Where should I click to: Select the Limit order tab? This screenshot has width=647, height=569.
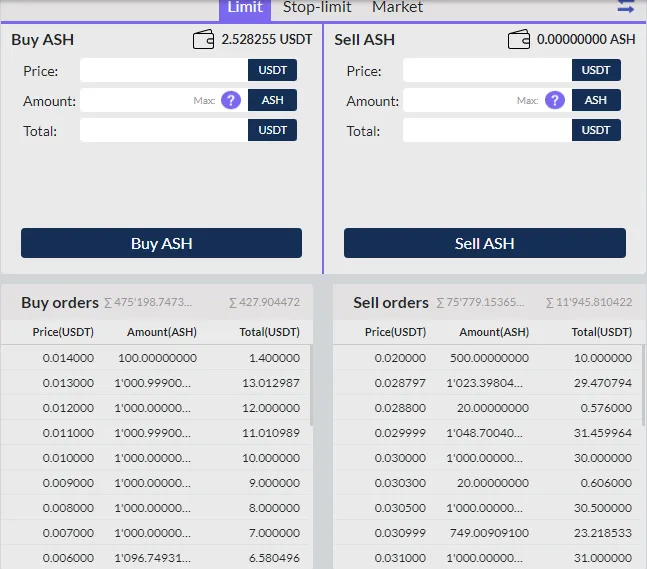coord(245,8)
